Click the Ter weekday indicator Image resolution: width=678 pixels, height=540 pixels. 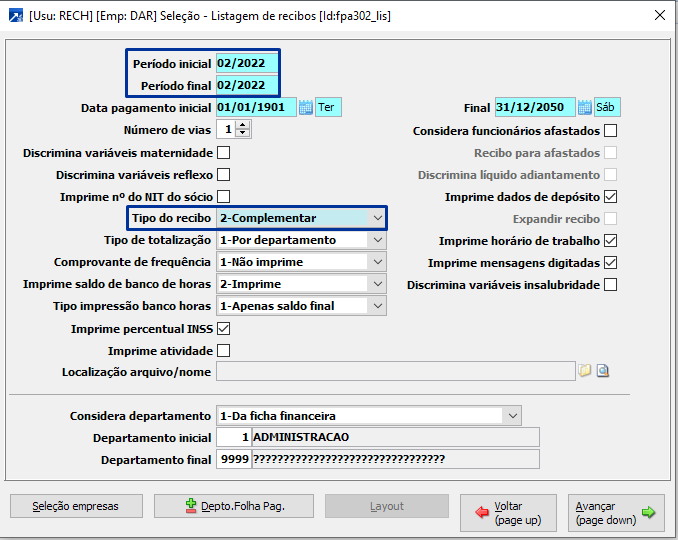(x=329, y=107)
